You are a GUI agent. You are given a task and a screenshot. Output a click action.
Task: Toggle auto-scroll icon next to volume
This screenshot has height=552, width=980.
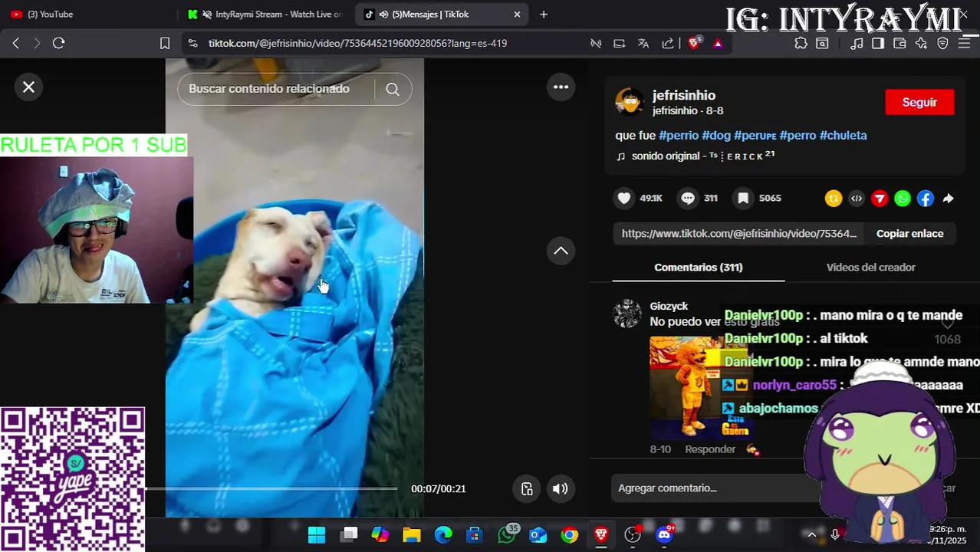(x=527, y=488)
